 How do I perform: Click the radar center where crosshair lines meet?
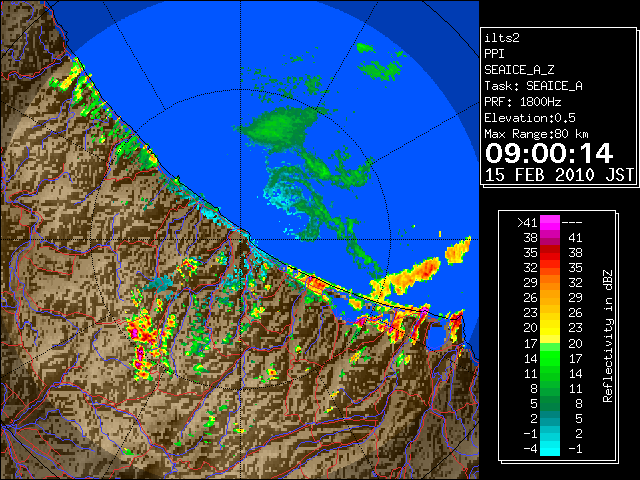click(x=240, y=239)
